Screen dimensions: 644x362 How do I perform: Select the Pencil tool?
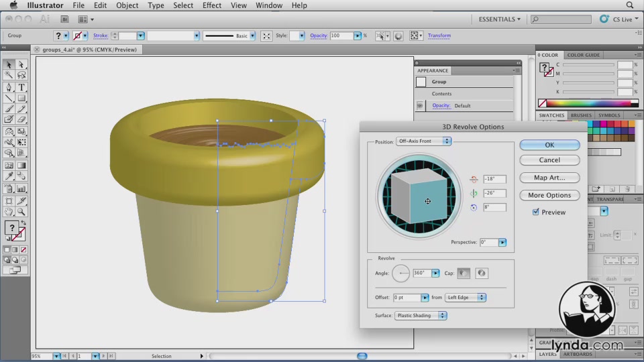[21, 109]
